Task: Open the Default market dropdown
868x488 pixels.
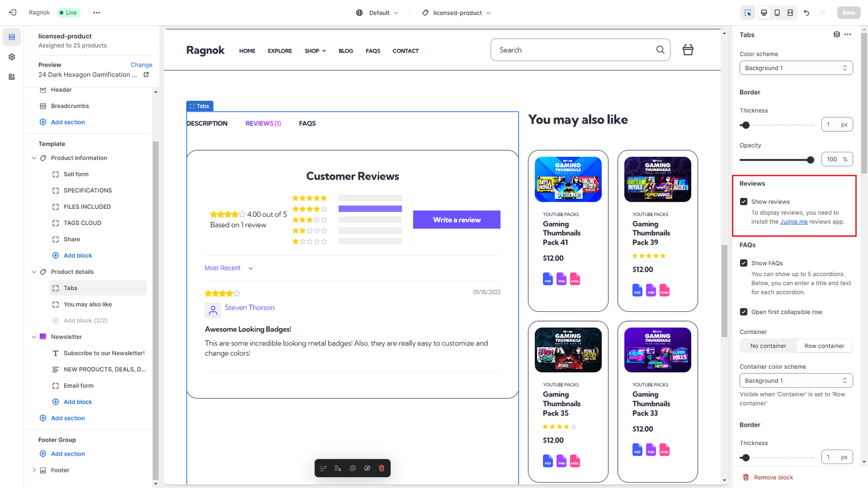Action: pyautogui.click(x=378, y=12)
